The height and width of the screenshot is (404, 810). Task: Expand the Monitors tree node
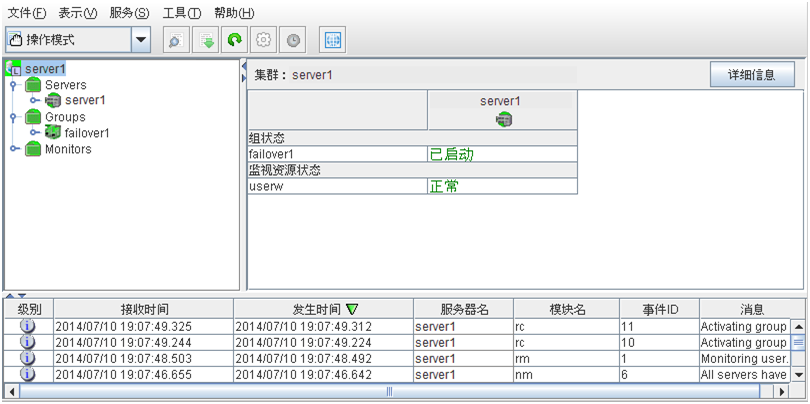13,149
